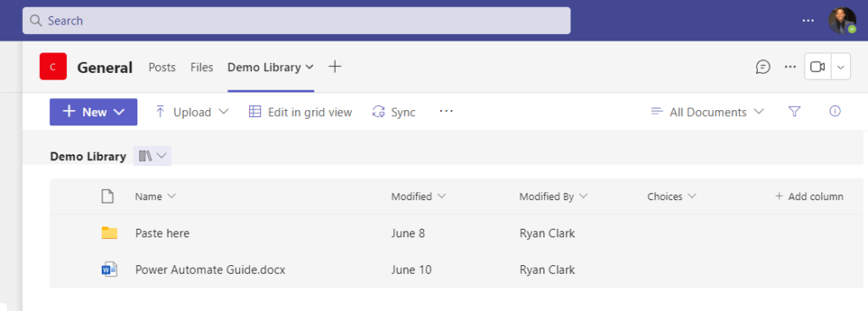This screenshot has height=311, width=868.
Task: Click the General channel title
Action: click(104, 68)
